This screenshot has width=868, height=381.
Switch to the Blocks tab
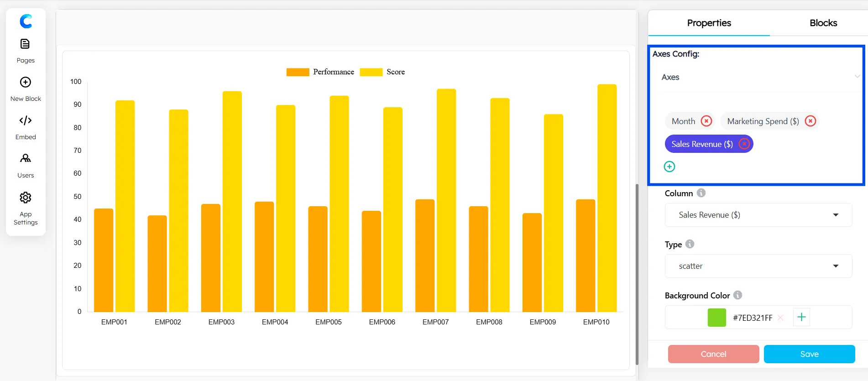[823, 23]
